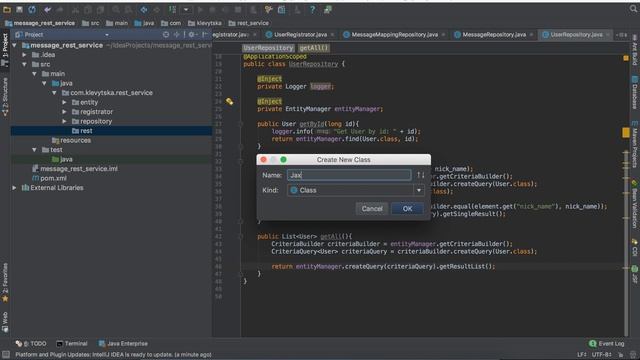Switch to UserRegistrator.java tab
This screenshot has width=640, height=360.
coord(300,35)
